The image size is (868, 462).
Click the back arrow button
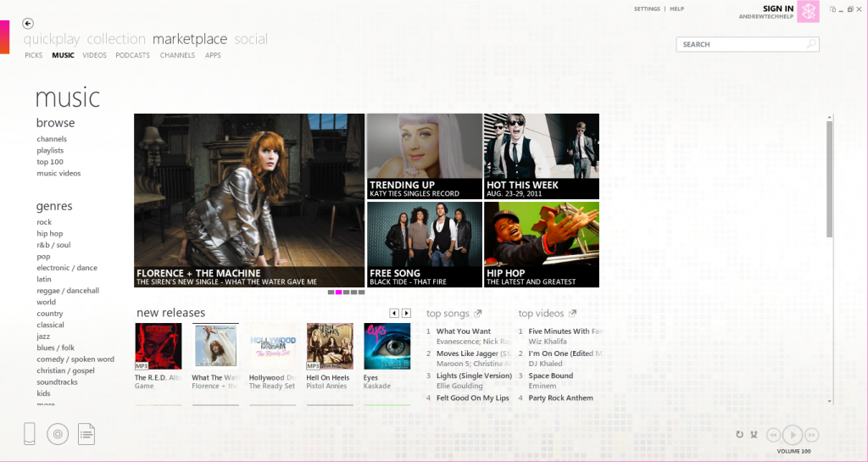28,23
